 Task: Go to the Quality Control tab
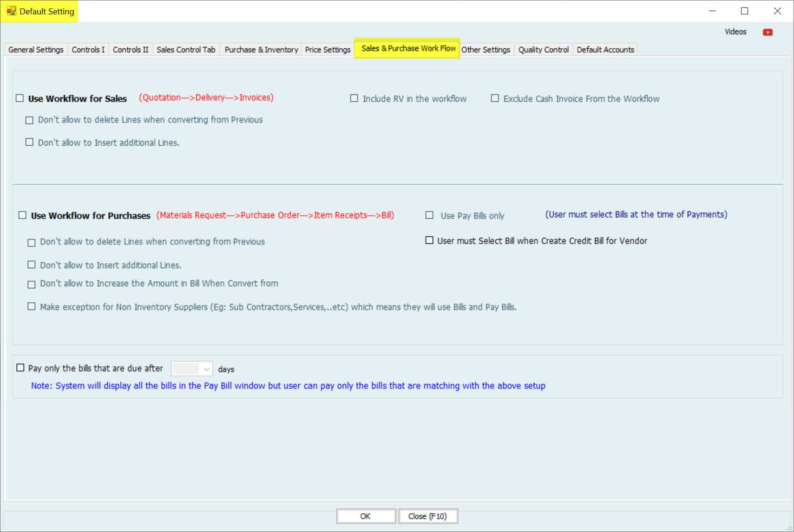(543, 50)
